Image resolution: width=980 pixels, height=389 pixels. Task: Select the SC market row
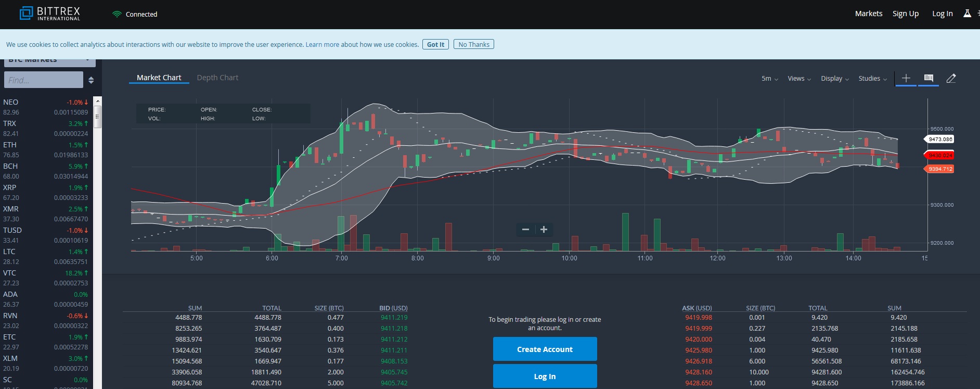tap(46, 382)
